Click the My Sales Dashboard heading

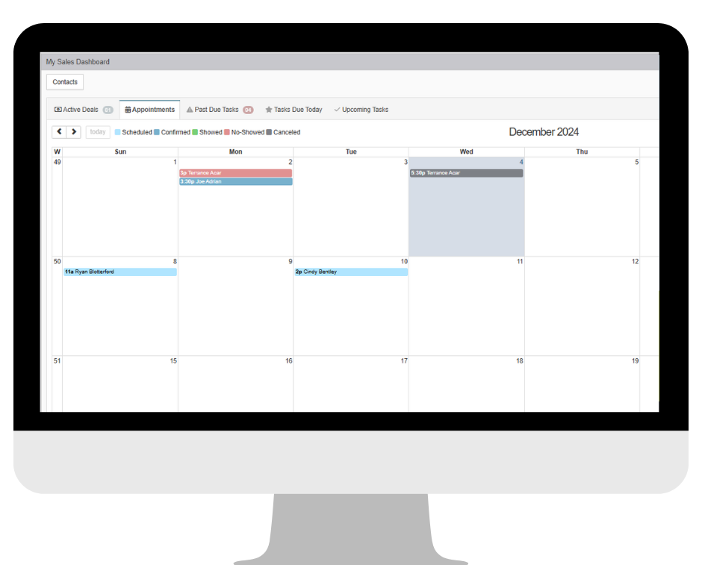tap(78, 62)
